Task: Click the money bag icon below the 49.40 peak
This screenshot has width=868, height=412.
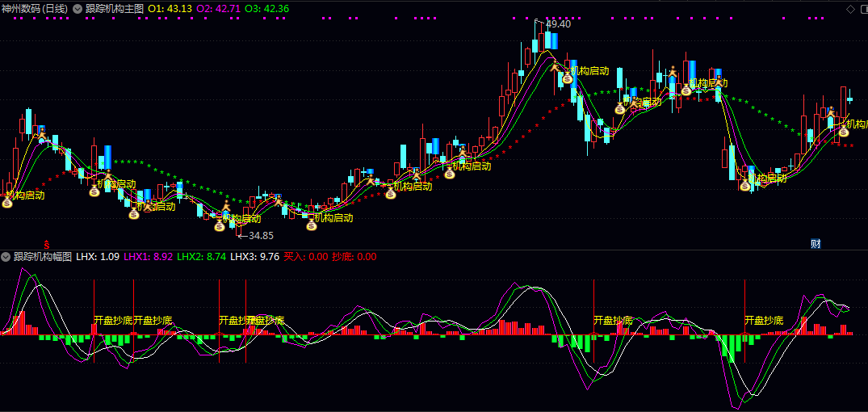Action: (567, 78)
